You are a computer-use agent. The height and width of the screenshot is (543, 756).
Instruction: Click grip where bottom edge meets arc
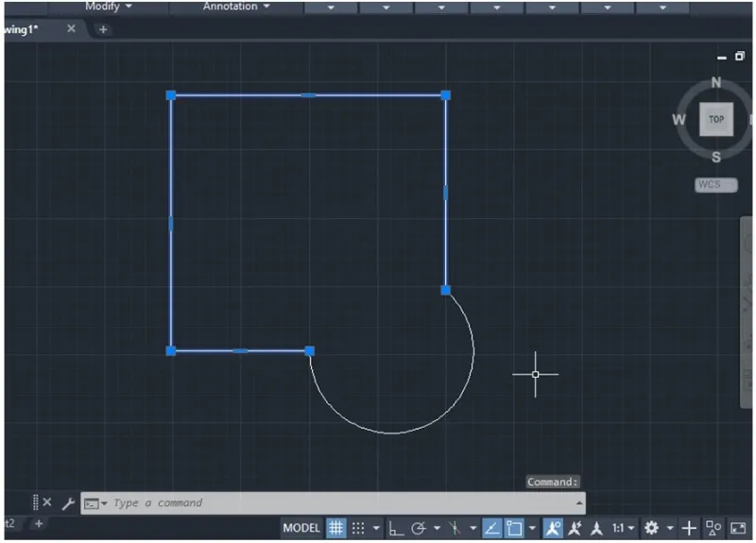(x=310, y=350)
